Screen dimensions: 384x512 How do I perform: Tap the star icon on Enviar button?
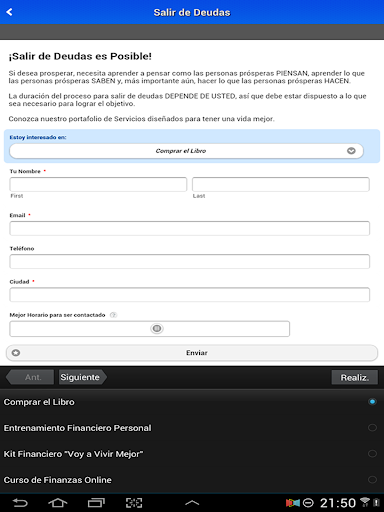click(x=16, y=353)
